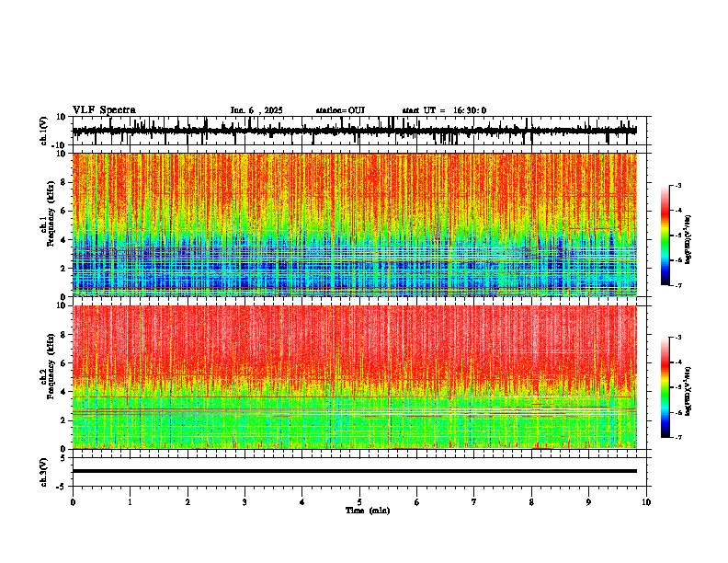Click inside the ch.2 spectrogram plot
This screenshot has width=728, height=563.
[x=354, y=377]
